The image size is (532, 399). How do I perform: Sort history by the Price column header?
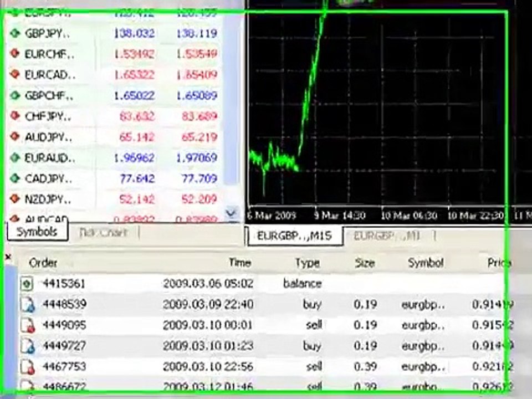tap(499, 263)
